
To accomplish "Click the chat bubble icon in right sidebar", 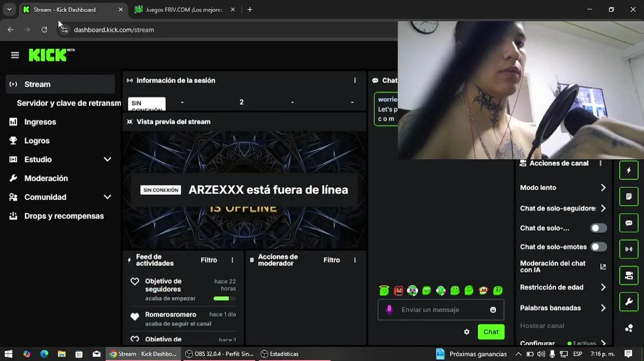I will [x=628, y=223].
